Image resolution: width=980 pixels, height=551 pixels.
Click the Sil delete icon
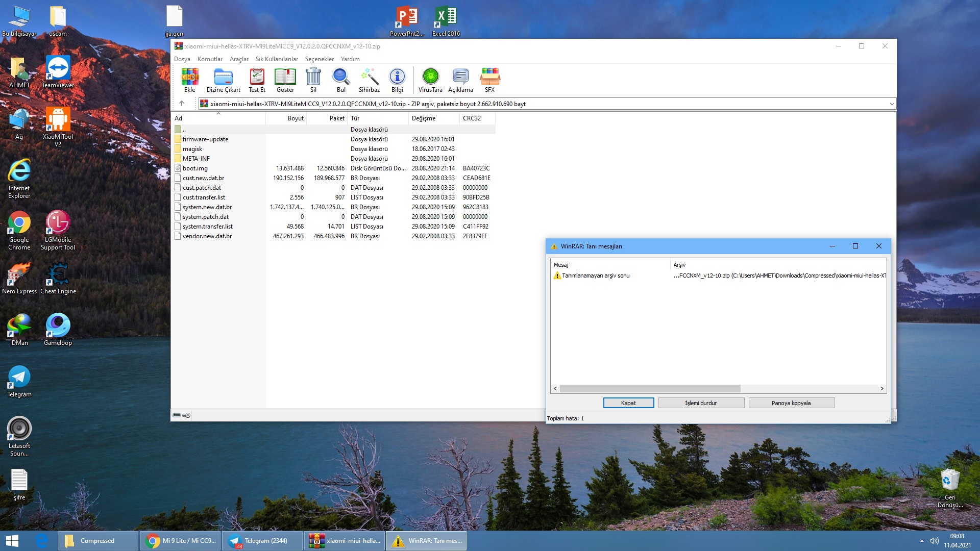pyautogui.click(x=313, y=80)
